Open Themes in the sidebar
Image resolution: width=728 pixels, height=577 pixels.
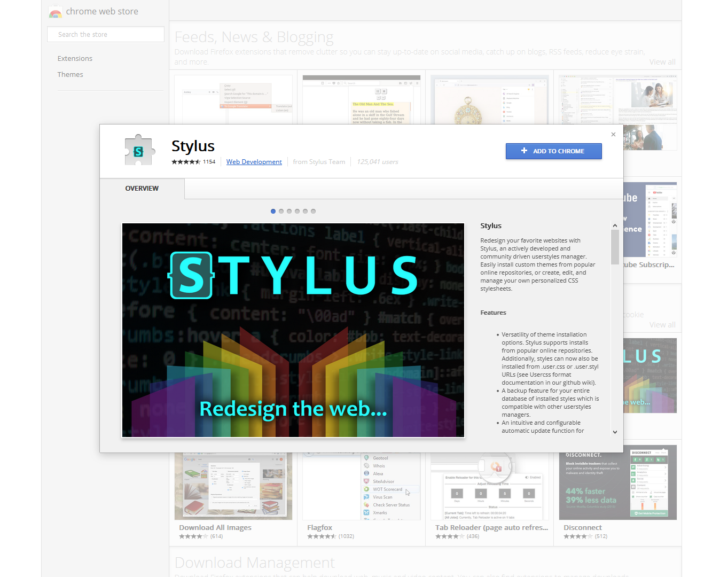[x=70, y=75]
